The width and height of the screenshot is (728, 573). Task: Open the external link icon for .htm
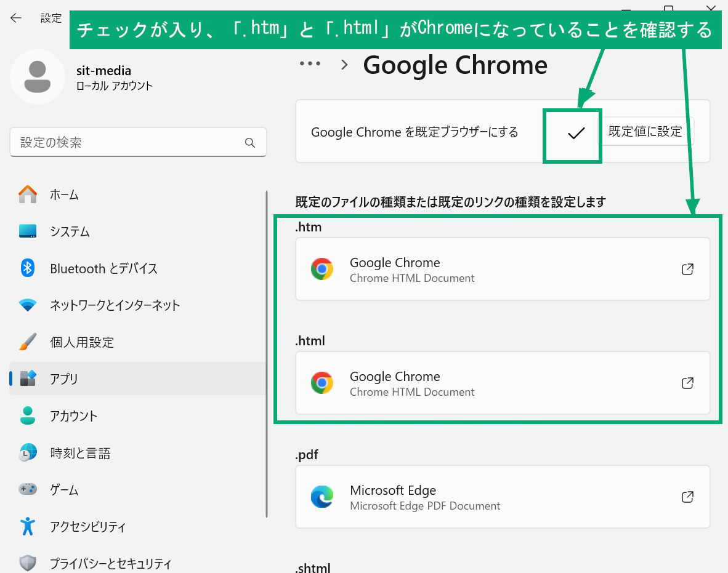[687, 269]
